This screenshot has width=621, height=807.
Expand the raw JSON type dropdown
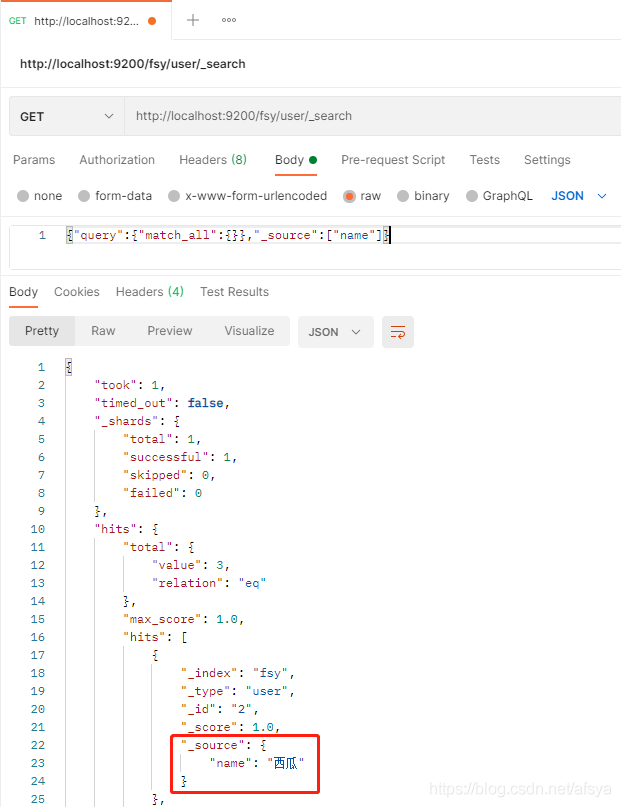pyautogui.click(x=580, y=196)
